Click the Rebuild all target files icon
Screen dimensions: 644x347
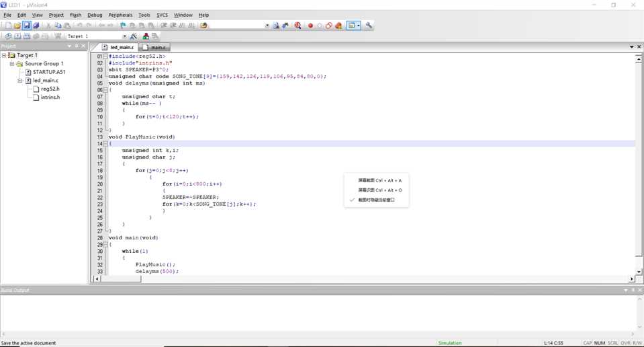point(27,36)
